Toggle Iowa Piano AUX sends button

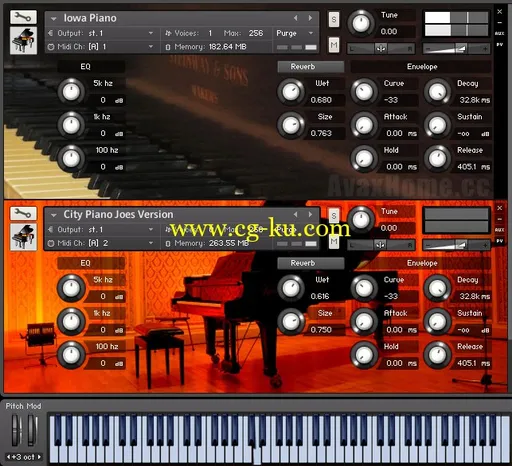(499, 34)
